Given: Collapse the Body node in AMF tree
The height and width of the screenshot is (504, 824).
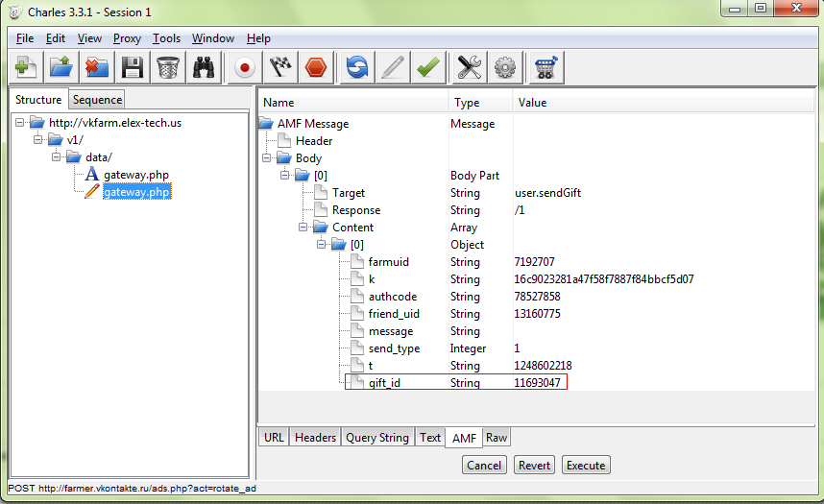Looking at the screenshot, I should pyautogui.click(x=266, y=157).
